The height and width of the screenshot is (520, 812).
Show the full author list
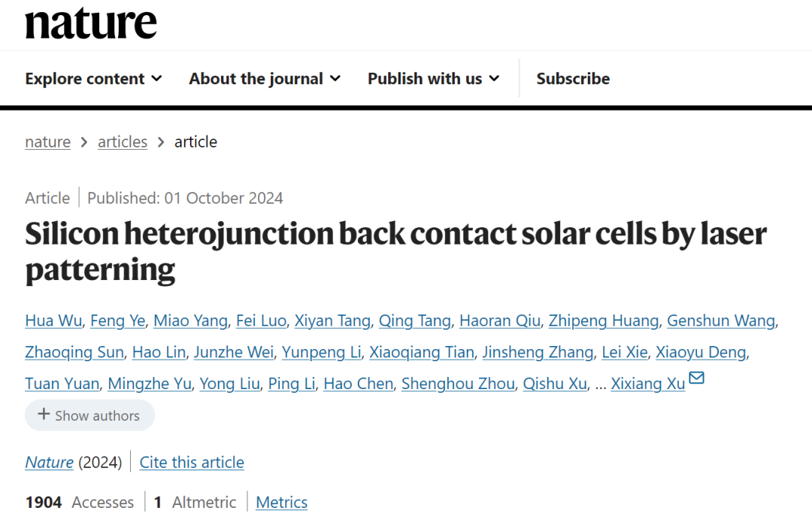(89, 415)
